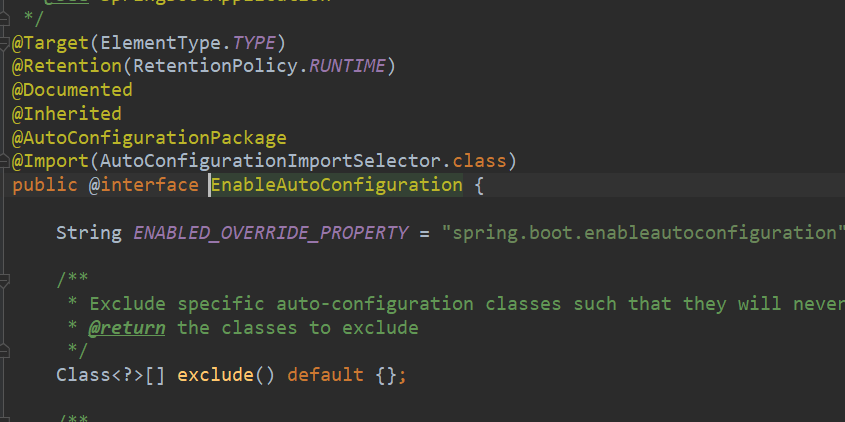The width and height of the screenshot is (845, 422).
Task: Click the EnableAutoConfiguration identifier
Action: tap(336, 185)
